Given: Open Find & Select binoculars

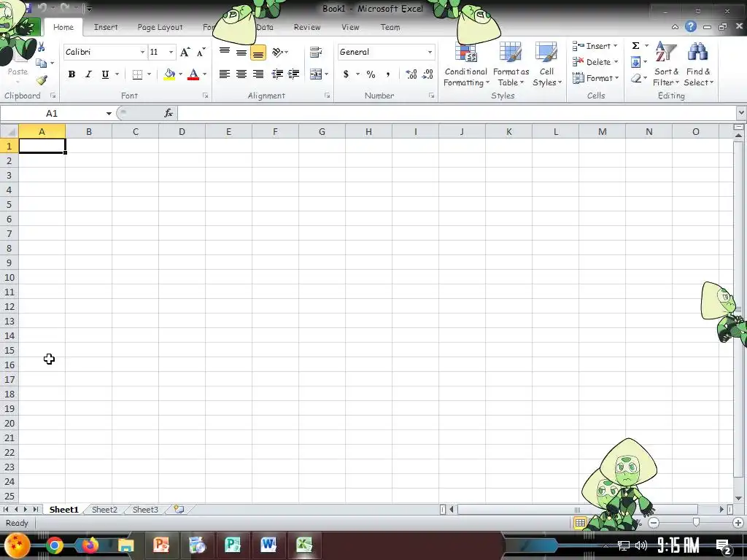Looking at the screenshot, I should (x=698, y=63).
